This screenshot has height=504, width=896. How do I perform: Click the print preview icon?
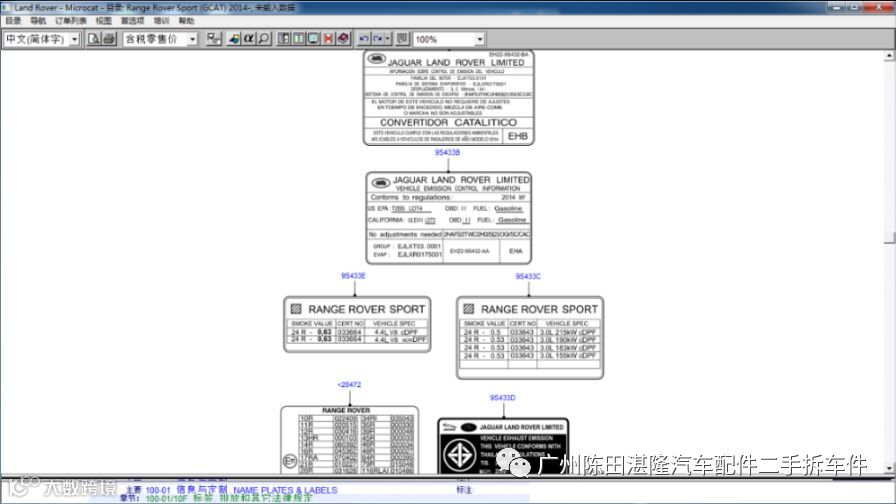[94, 39]
